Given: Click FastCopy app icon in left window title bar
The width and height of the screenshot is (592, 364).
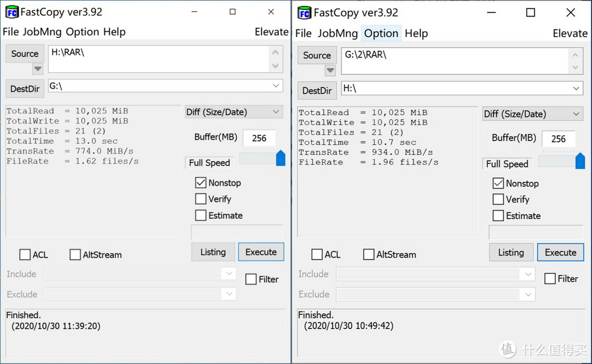Looking at the screenshot, I should (x=12, y=12).
